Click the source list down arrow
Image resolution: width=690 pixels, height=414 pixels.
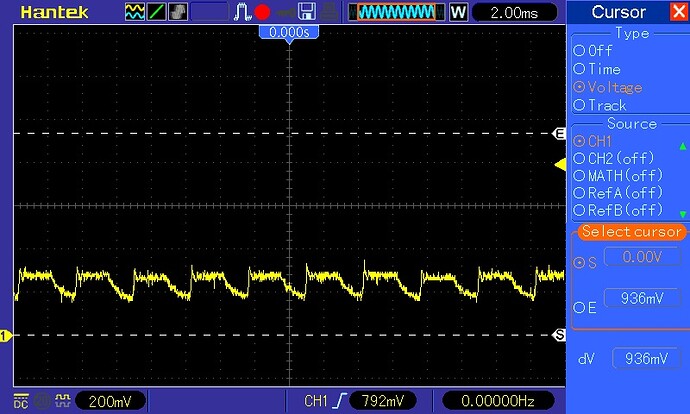point(683,214)
